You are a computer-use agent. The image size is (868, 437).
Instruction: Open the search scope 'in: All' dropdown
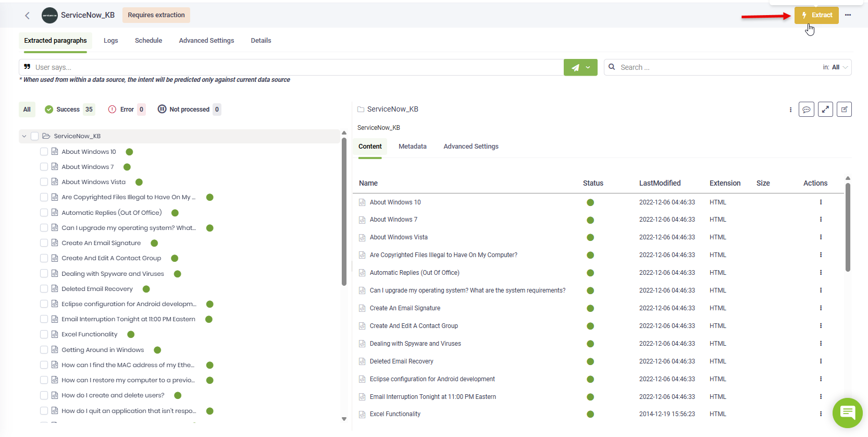[836, 67]
